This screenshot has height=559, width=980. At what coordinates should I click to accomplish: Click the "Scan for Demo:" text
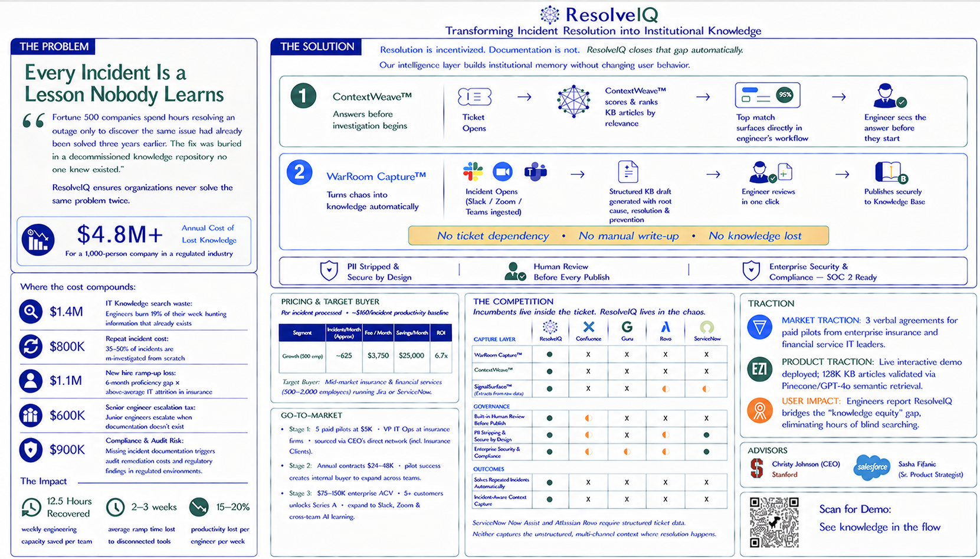tap(855, 509)
